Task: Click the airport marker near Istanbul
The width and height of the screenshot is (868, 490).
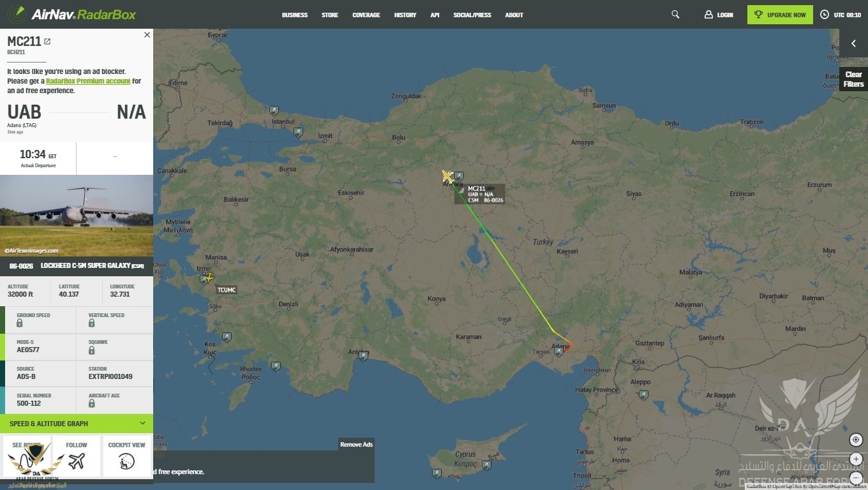Action: (x=274, y=110)
